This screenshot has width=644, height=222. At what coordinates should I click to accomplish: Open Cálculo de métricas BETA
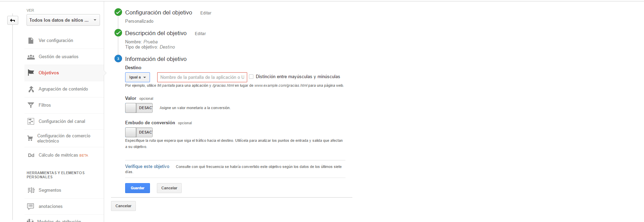pos(64,155)
